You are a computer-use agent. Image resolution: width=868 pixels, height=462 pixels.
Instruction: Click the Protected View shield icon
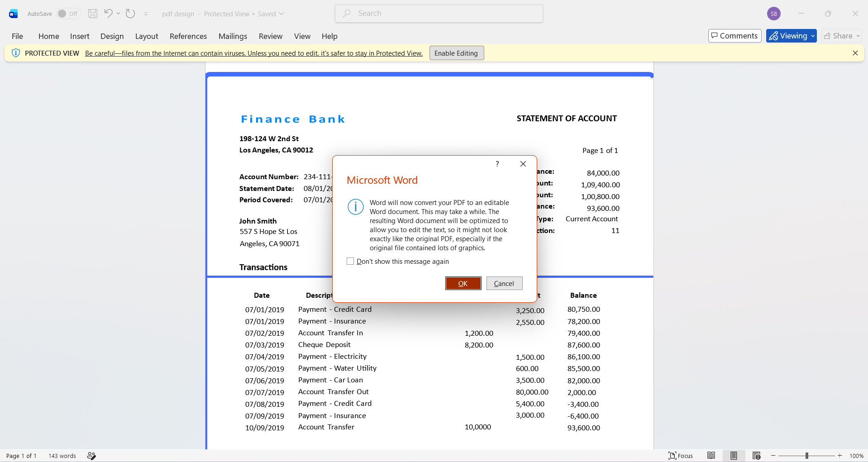[16, 53]
